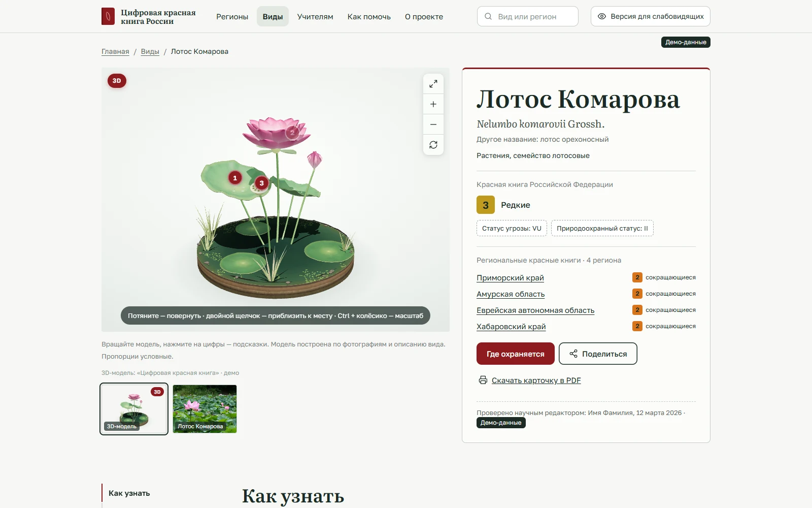Image resolution: width=812 pixels, height=508 pixels.
Task: Go to Виды breadcrumb link
Action: click(150, 51)
